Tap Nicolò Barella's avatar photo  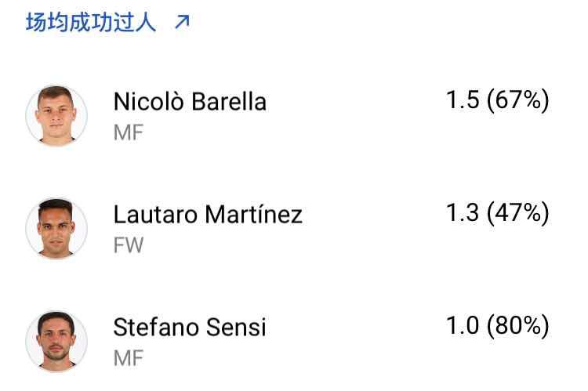point(56,116)
